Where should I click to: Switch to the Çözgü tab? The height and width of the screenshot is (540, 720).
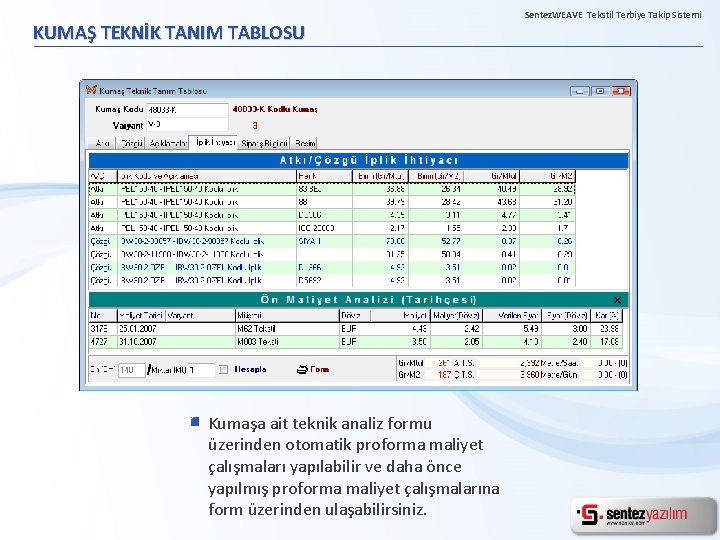tap(131, 144)
